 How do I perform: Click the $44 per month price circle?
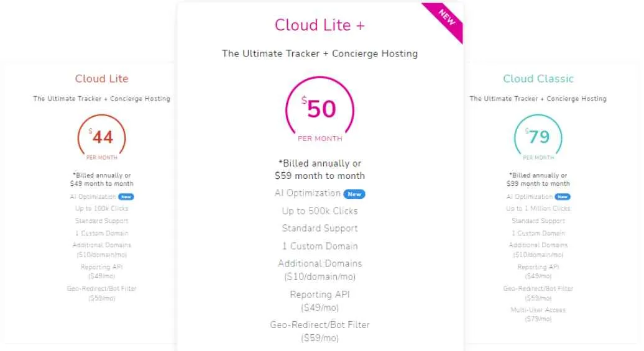point(102,137)
